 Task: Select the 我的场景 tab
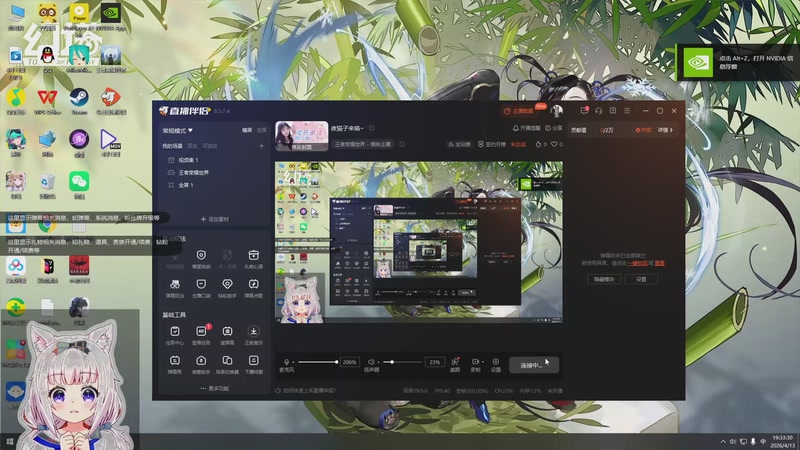coord(172,146)
